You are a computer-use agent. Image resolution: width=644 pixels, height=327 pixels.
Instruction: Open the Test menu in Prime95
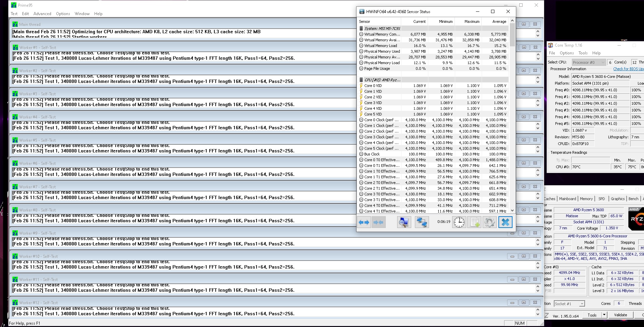[x=14, y=14]
